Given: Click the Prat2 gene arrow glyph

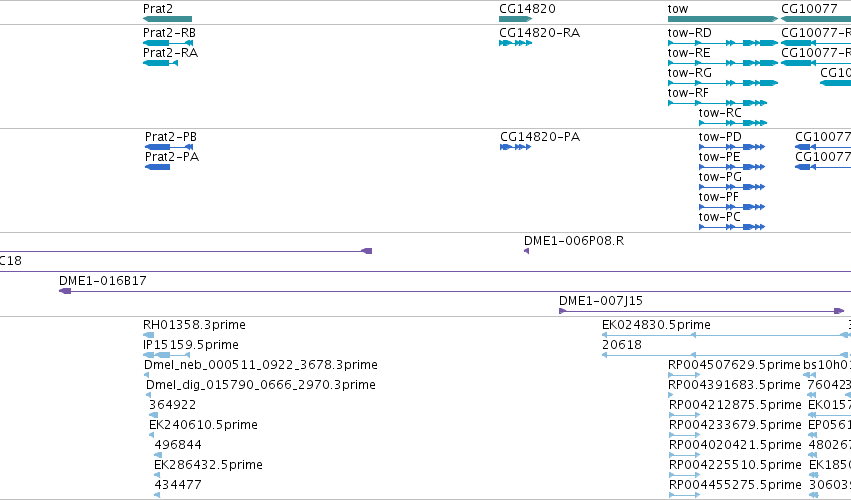Looking at the screenshot, I should click(167, 19).
